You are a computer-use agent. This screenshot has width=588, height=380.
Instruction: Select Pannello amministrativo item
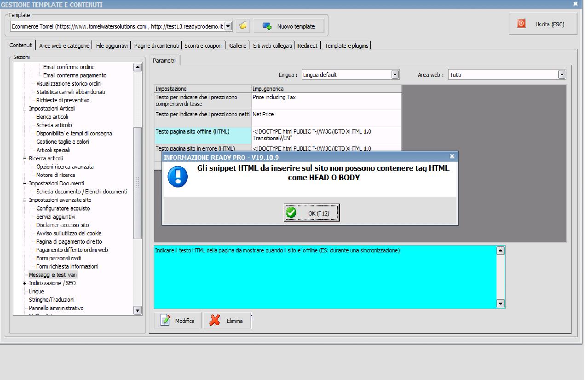56,308
